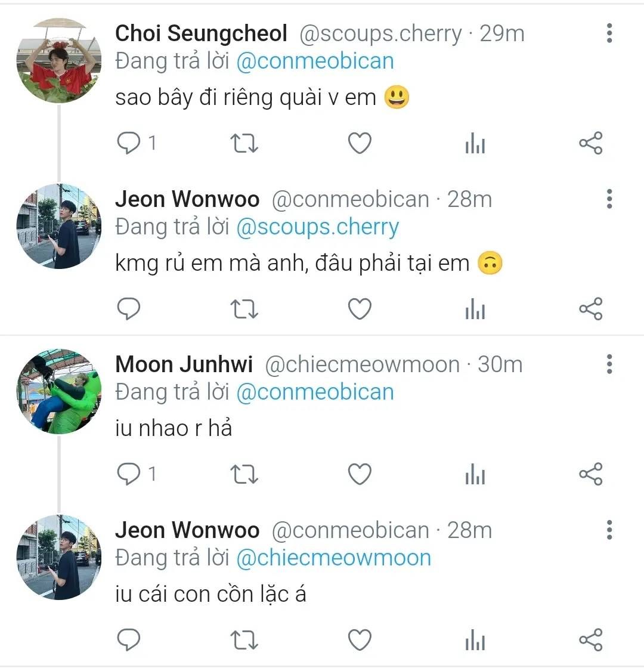Share Jeon Wonwoo's reply to @chiecmeowmoon
644x668 pixels.
590,640
